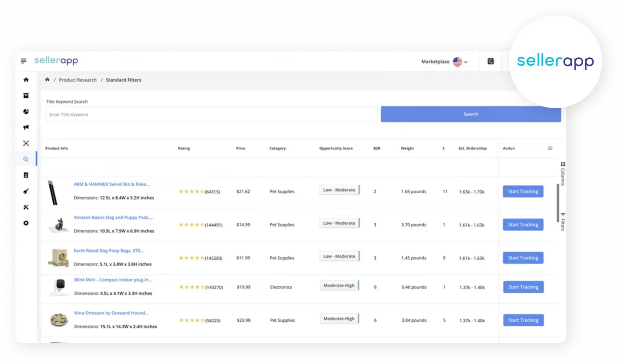Click the Earth Rated bags thumbnail
The image size is (623, 364).
pyautogui.click(x=59, y=258)
